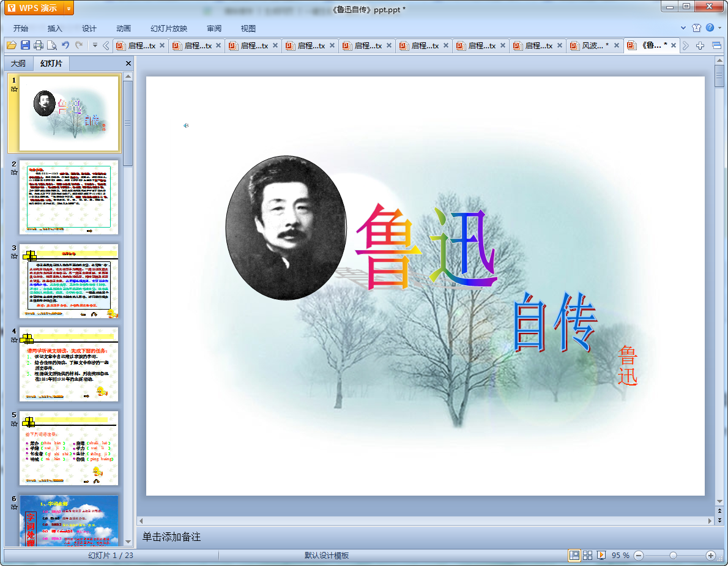This screenshot has height=566, width=728.
Task: Open the skin shirt icon
Action: [x=696, y=28]
